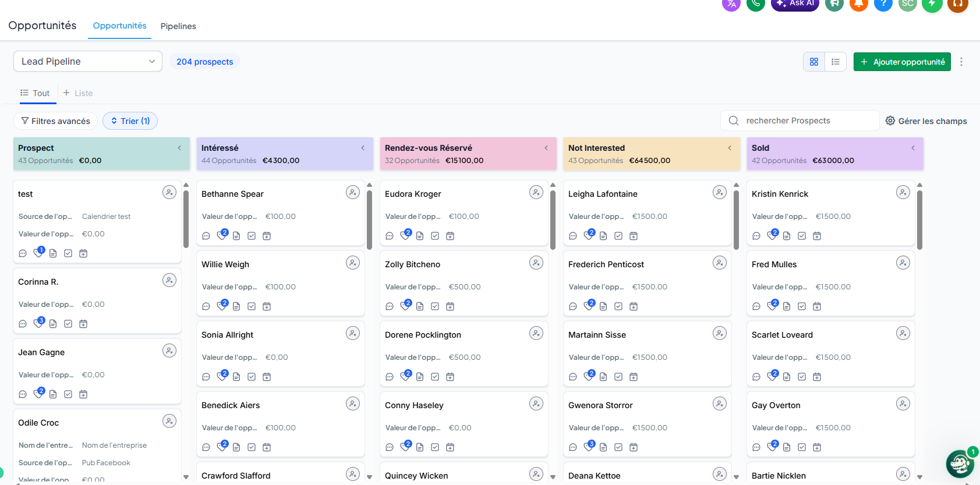Collapse the Sold column
980x485 pixels.
click(x=913, y=148)
